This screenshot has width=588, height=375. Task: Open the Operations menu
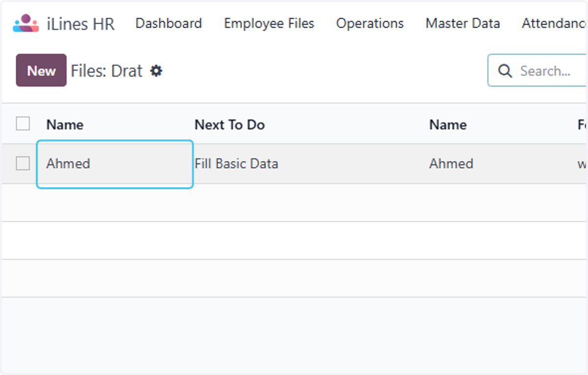(x=370, y=24)
